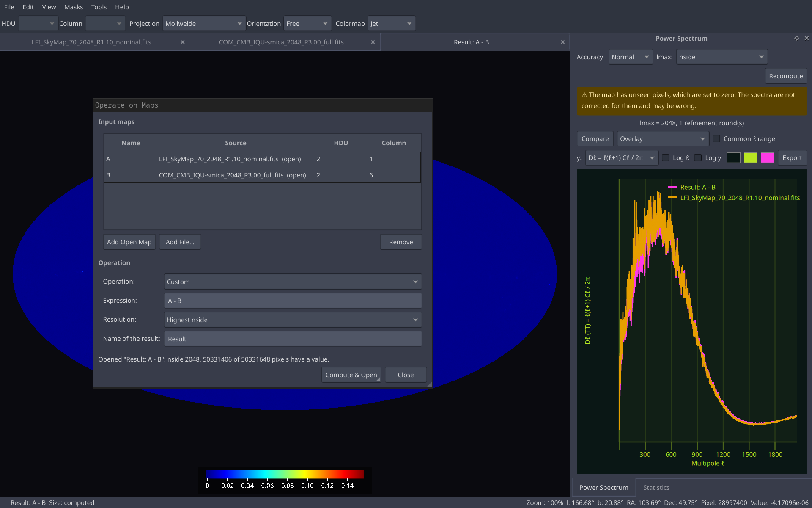Open Colormap dropdown set to Jet

click(x=392, y=24)
